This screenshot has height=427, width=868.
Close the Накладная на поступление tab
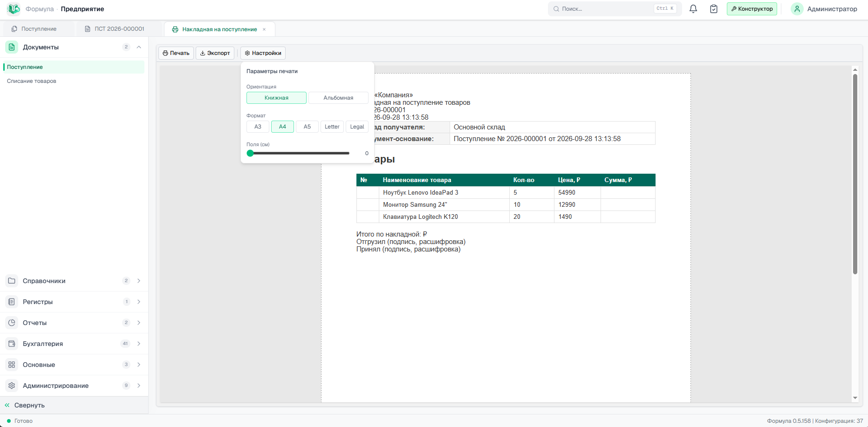[264, 29]
